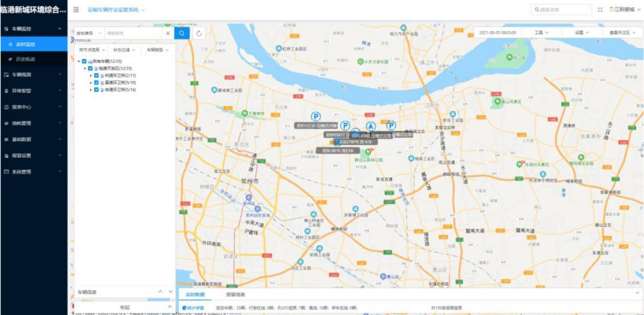Toggle fullscreen mode icon in header

600,10
